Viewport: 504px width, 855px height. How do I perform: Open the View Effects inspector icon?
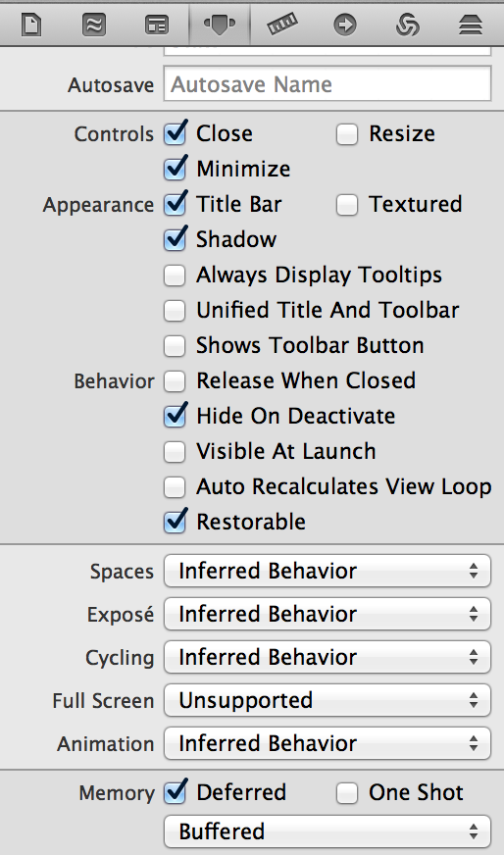470,25
